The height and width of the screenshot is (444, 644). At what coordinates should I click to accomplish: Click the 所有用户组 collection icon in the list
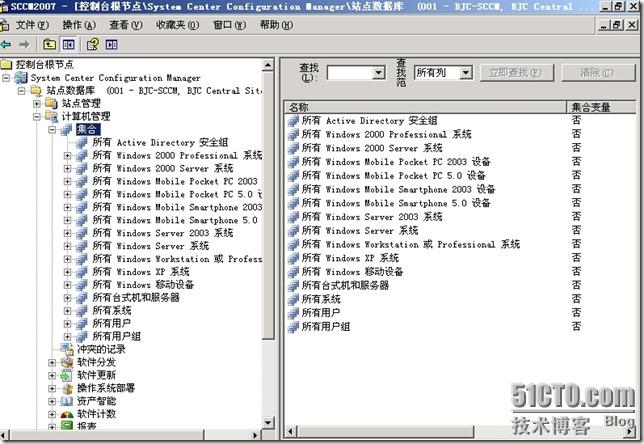(293, 327)
